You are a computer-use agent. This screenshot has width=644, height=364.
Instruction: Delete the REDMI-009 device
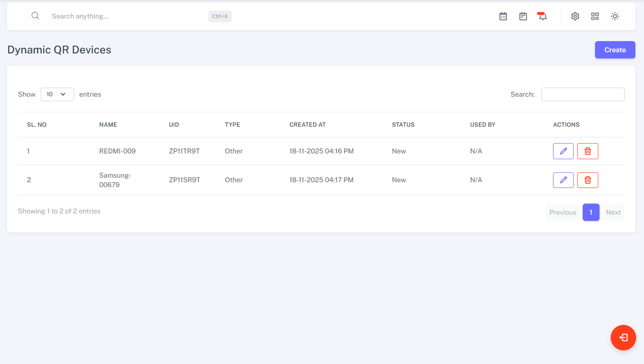587,151
